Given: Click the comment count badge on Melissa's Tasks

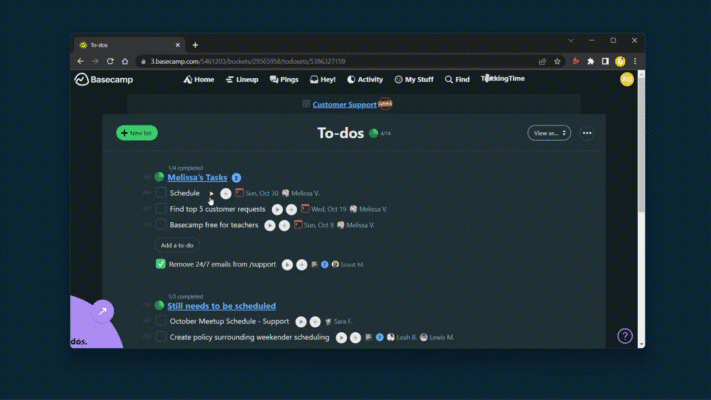Looking at the screenshot, I should pos(236,178).
